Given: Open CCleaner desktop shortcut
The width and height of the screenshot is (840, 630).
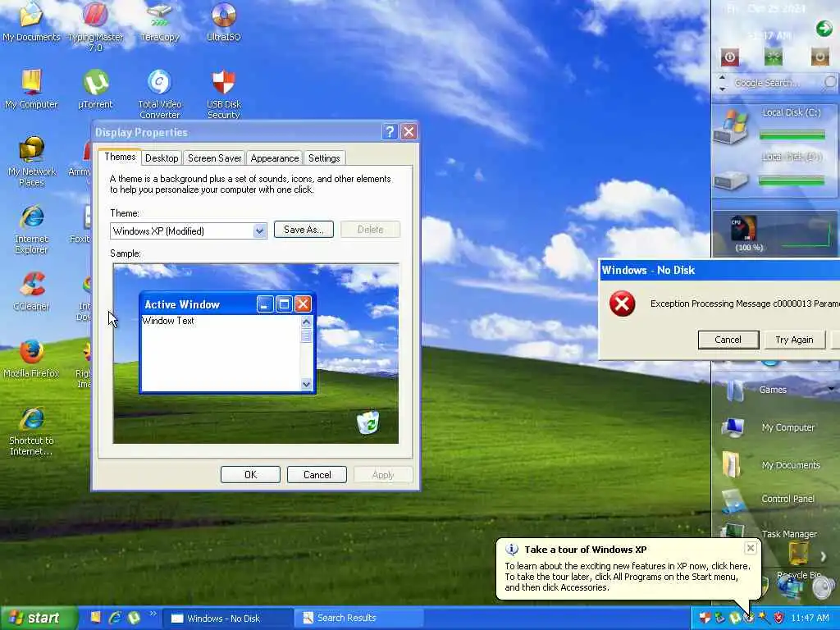Looking at the screenshot, I should tap(31, 291).
